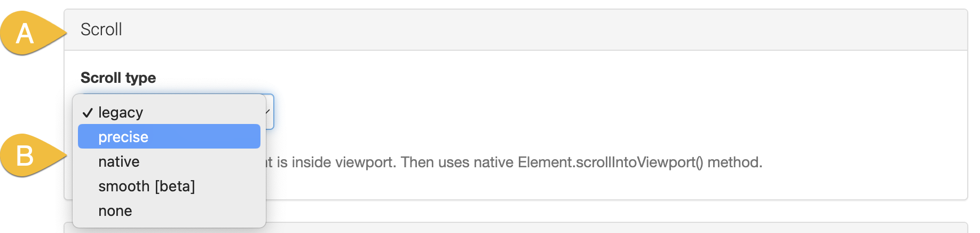This screenshot has height=233, width=980.
Task: Click the yellow A annotation marker
Action: [26, 33]
